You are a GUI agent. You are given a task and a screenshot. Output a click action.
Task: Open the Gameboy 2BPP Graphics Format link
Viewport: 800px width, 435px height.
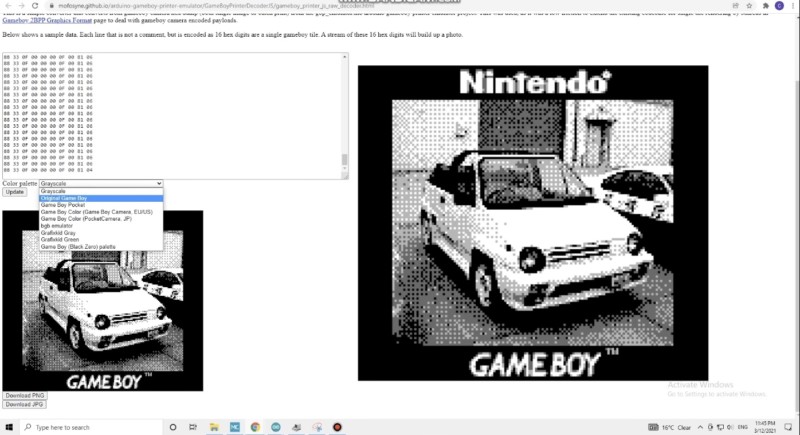point(47,20)
